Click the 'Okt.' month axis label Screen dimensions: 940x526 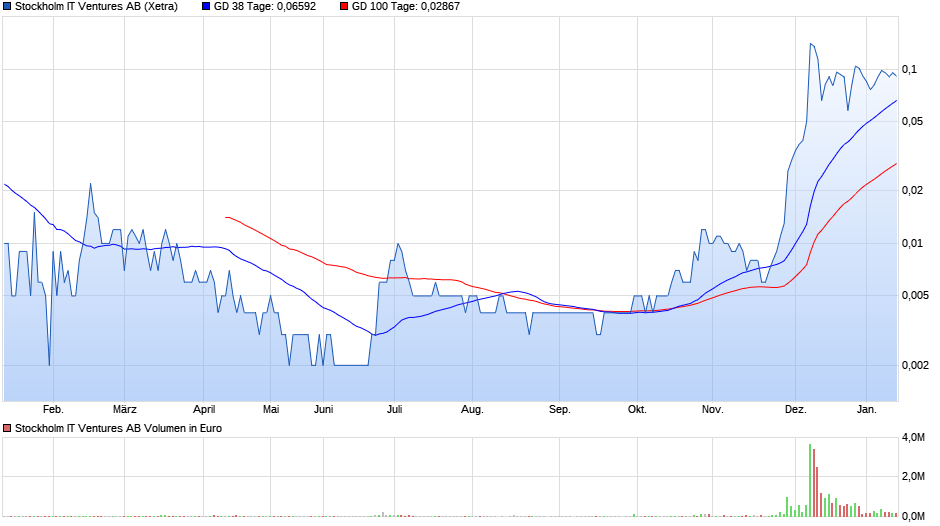point(637,410)
